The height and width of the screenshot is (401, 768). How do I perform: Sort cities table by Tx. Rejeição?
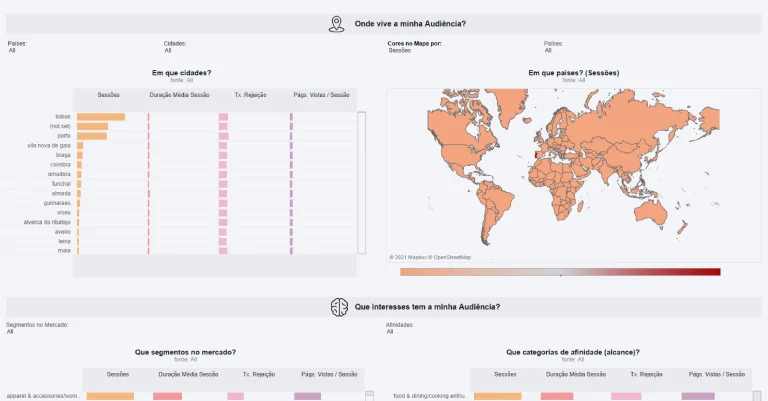(x=250, y=95)
